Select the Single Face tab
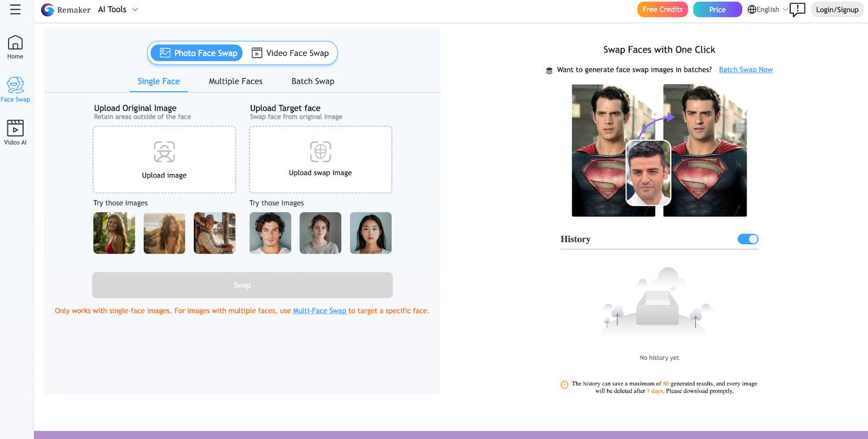 (158, 81)
